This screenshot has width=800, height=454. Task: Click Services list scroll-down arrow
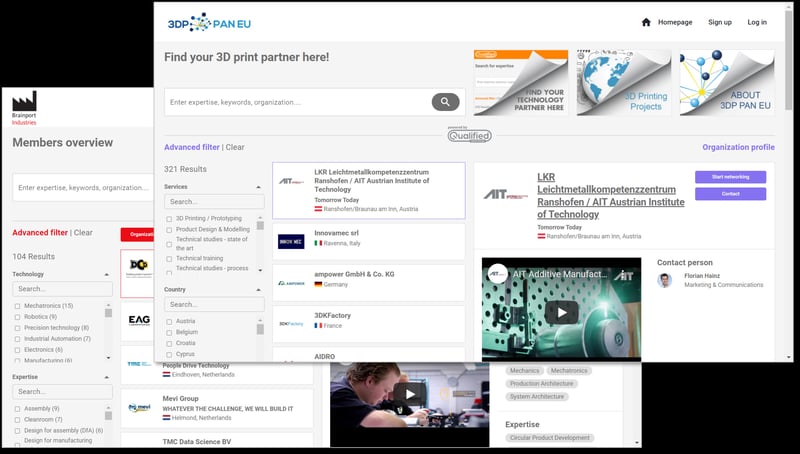260,270
